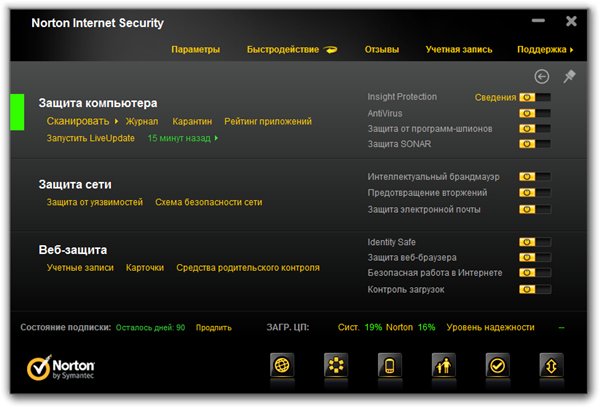Click the up-down arrows backup icon

[x=551, y=366]
